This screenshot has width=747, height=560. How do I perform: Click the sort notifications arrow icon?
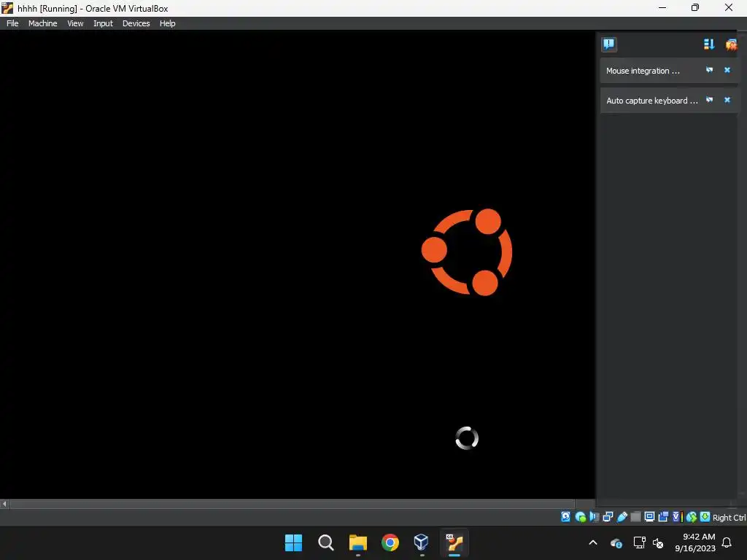coord(709,44)
